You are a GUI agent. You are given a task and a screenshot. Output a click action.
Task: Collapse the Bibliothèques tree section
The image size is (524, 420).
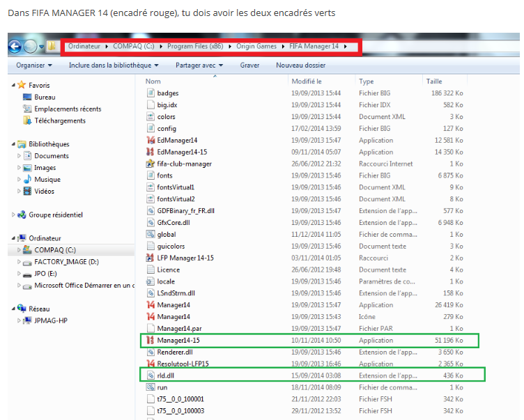[x=13, y=144]
